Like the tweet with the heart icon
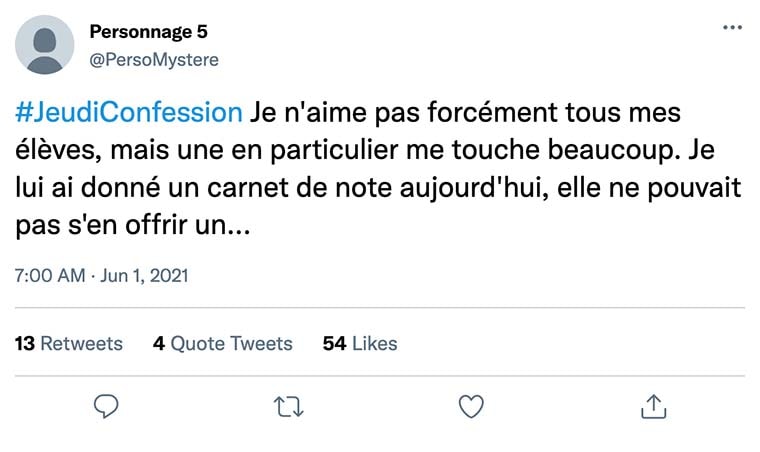 pos(470,405)
